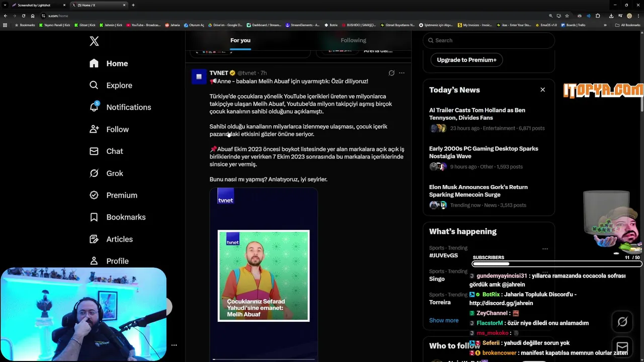Click the zoom magnifier icon in address bar

550,16
